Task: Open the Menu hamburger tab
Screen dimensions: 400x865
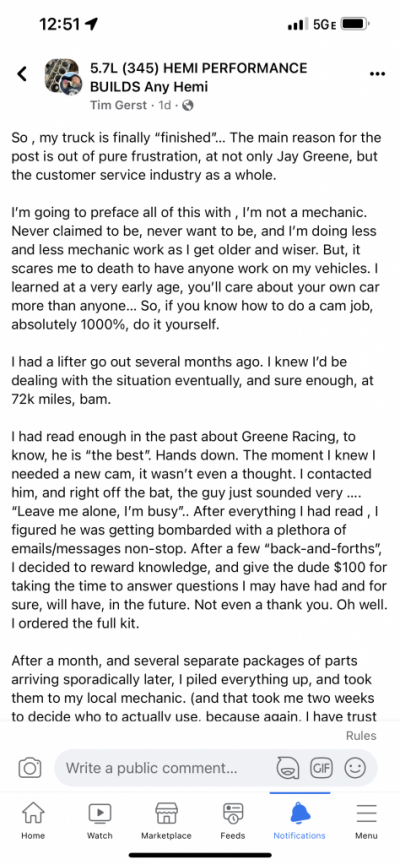Action: 366,821
